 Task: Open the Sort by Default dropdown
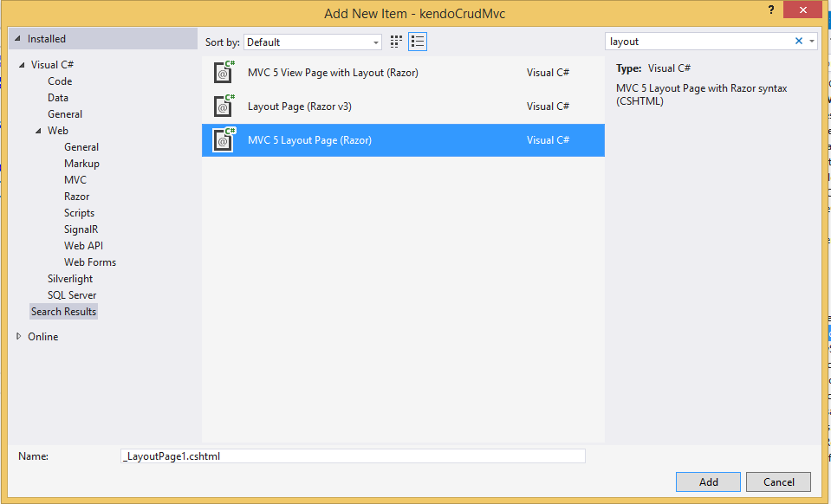[x=313, y=42]
